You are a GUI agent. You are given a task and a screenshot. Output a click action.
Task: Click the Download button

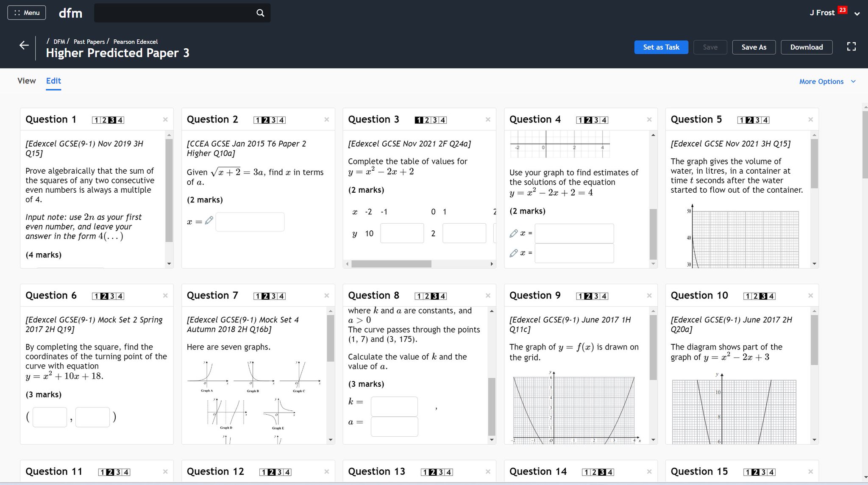(806, 47)
